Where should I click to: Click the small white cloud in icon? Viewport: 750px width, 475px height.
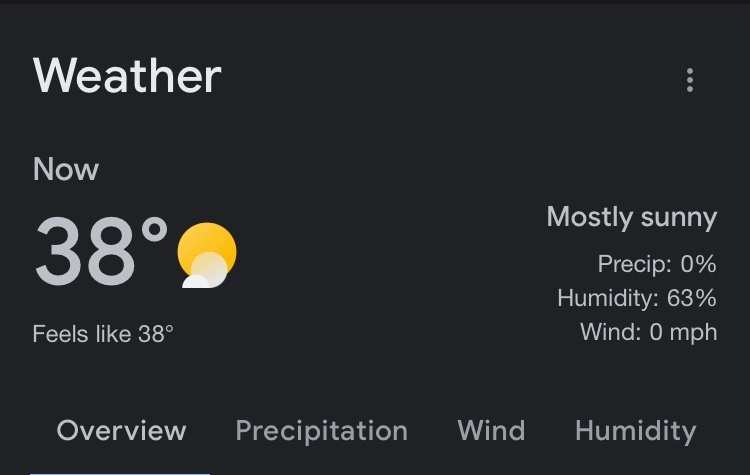(196, 281)
